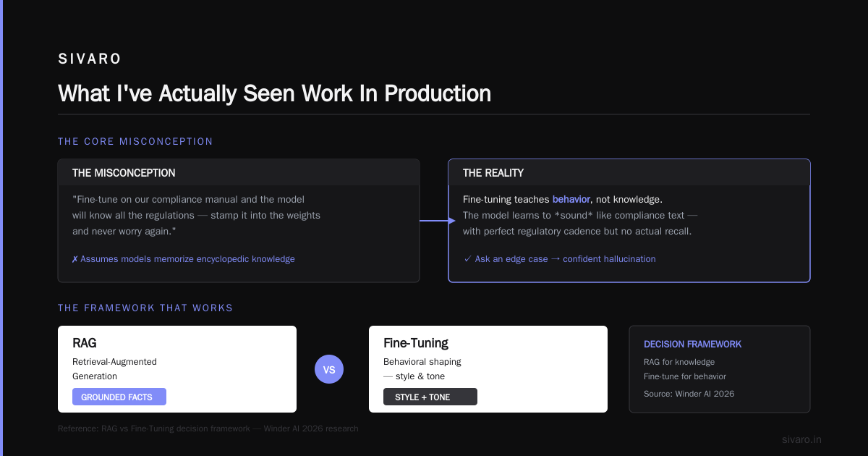Click the 'THE REALITY' card header
The image size is (868, 456).
point(629,173)
